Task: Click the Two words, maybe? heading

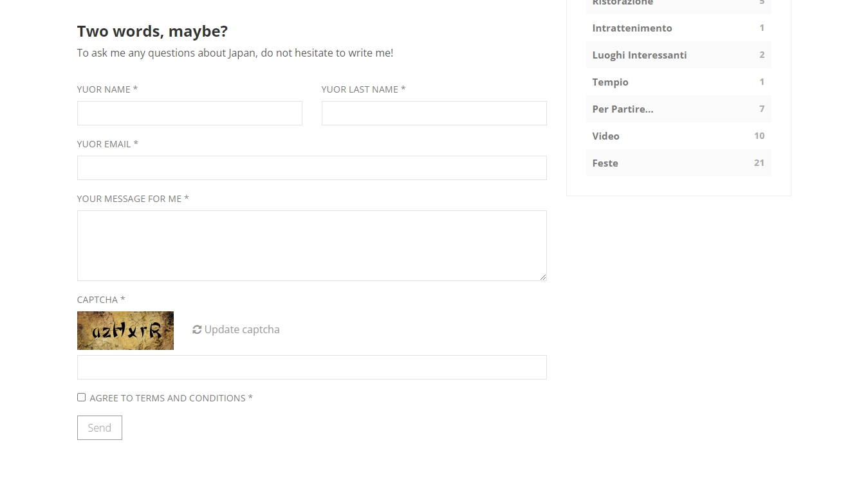Action: 152,31
